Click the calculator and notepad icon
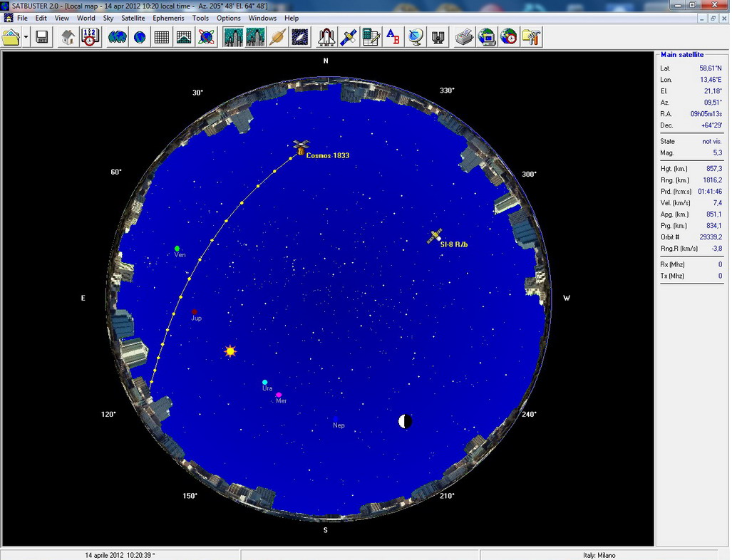Viewport: 732px width, 560px height. [371, 37]
